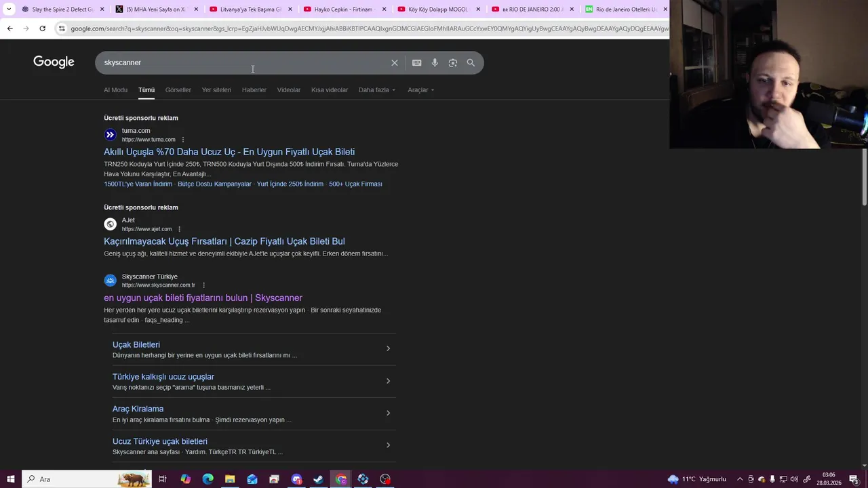The height and width of the screenshot is (488, 868).
Task: Open Steam from the taskbar
Action: (319, 479)
